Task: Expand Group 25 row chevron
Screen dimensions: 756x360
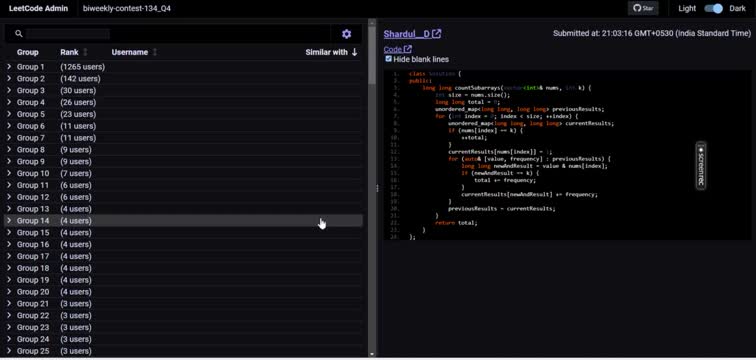Action: pos(9,351)
